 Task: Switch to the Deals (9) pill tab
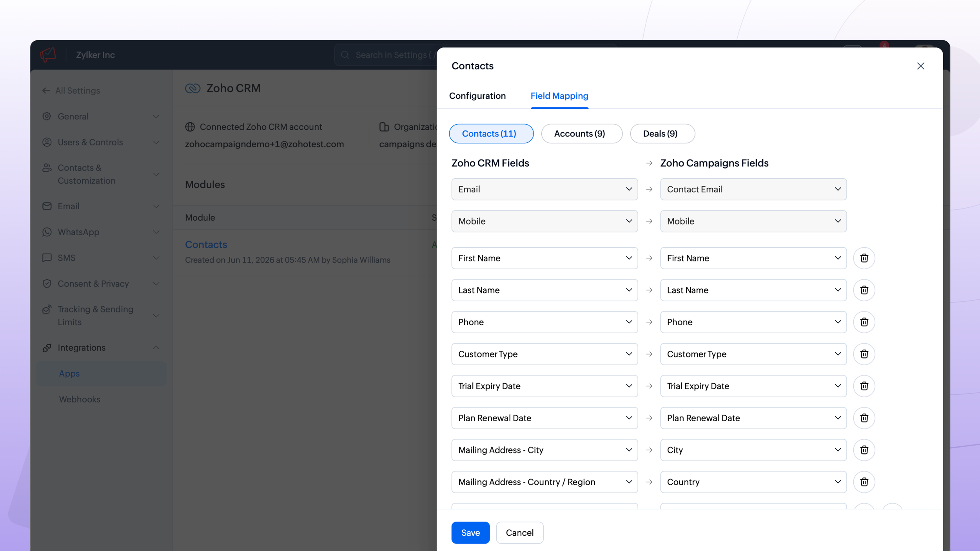tap(662, 134)
